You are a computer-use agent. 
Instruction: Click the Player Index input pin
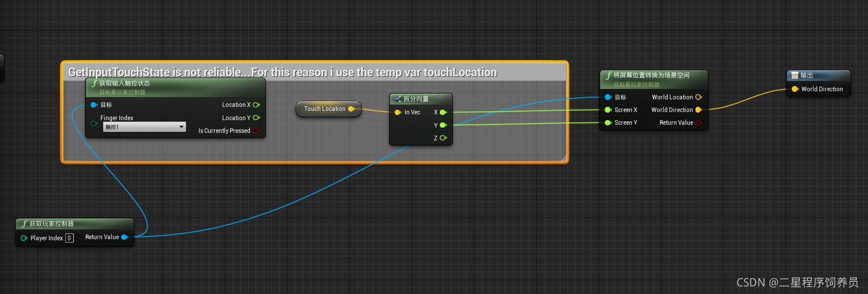click(24, 238)
